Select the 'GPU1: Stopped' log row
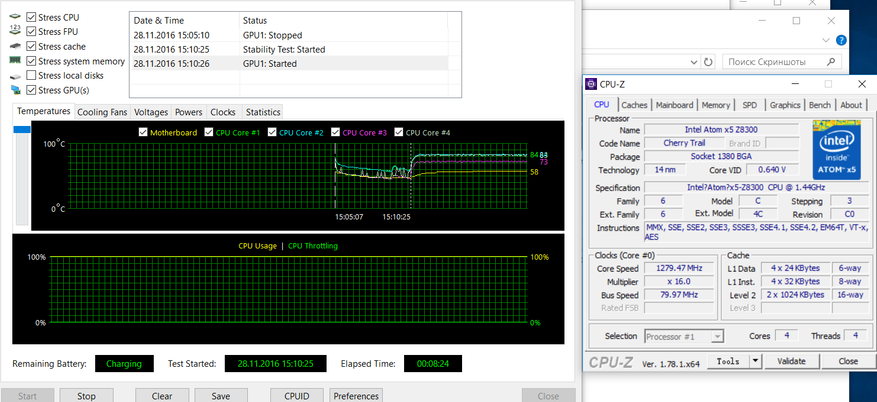Image resolution: width=877 pixels, height=402 pixels. (288, 35)
